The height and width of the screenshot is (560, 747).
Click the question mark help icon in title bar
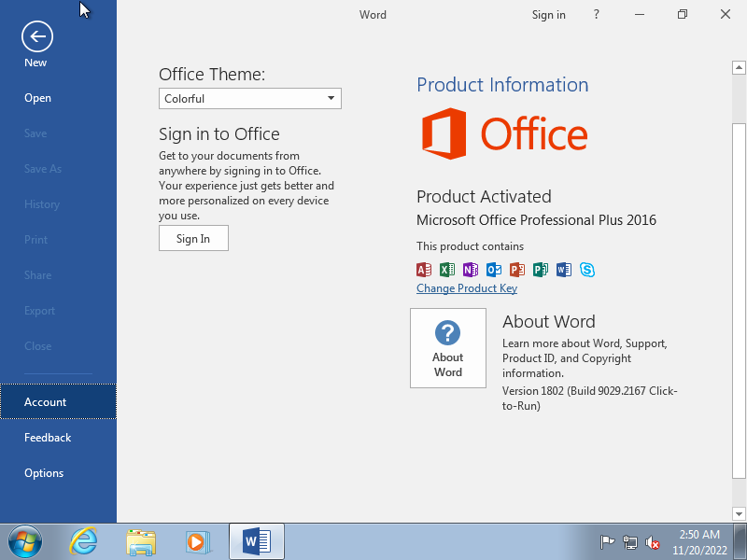coord(596,14)
